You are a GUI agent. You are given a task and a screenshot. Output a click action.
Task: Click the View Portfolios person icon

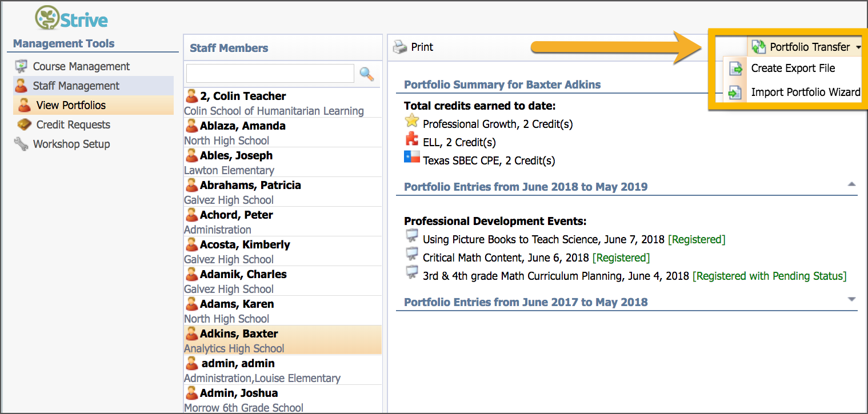click(x=25, y=105)
